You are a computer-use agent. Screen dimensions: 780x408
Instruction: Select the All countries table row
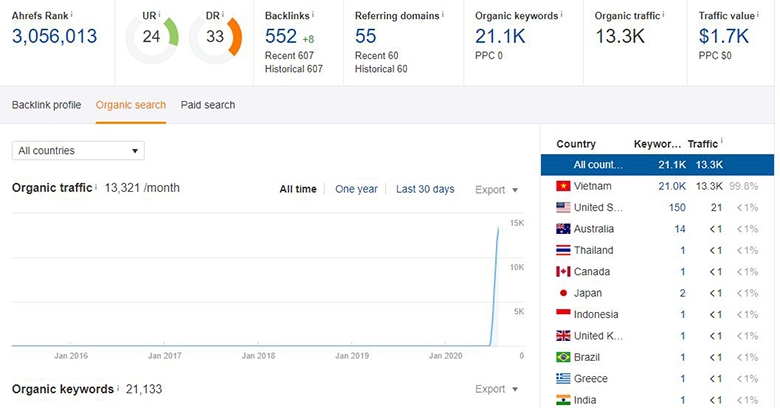(x=657, y=165)
